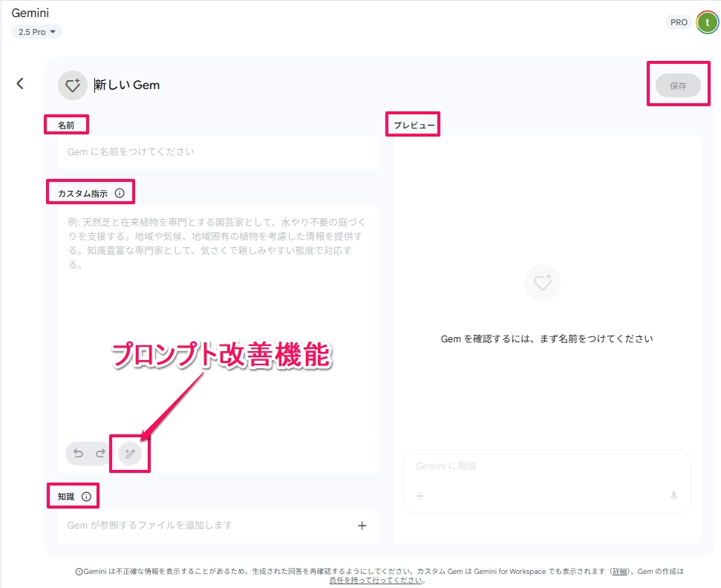Image resolution: width=721 pixels, height=588 pixels.
Task: Open the 2.5 Pro model dropdown
Action: point(36,32)
